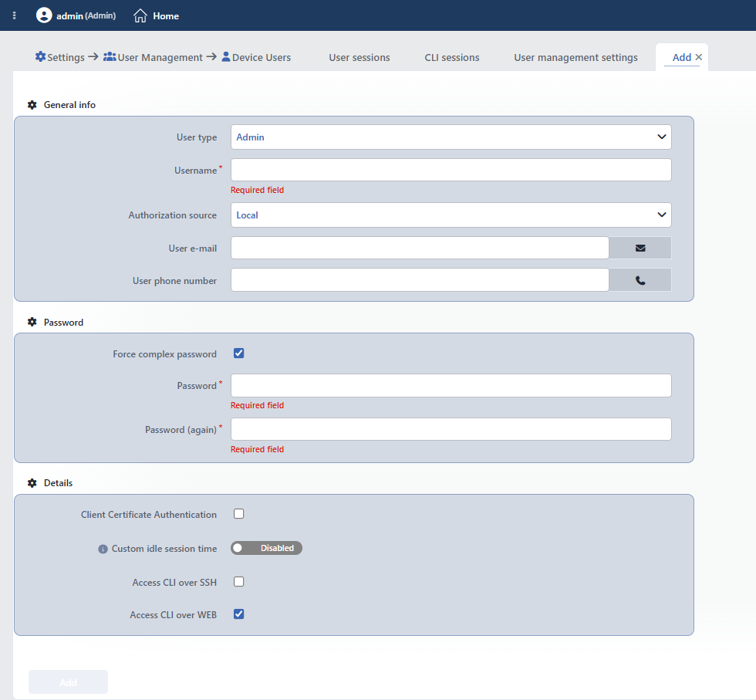The width and height of the screenshot is (756, 700).
Task: Click the General info heading
Action: click(69, 105)
